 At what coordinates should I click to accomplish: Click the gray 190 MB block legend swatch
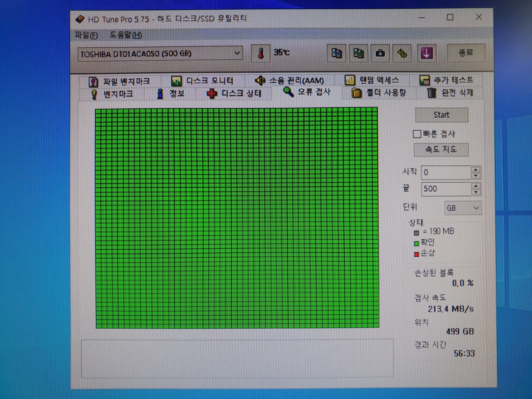417,233
